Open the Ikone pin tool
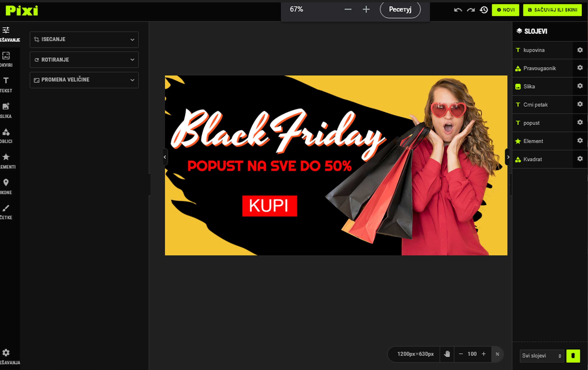 [x=6, y=186]
